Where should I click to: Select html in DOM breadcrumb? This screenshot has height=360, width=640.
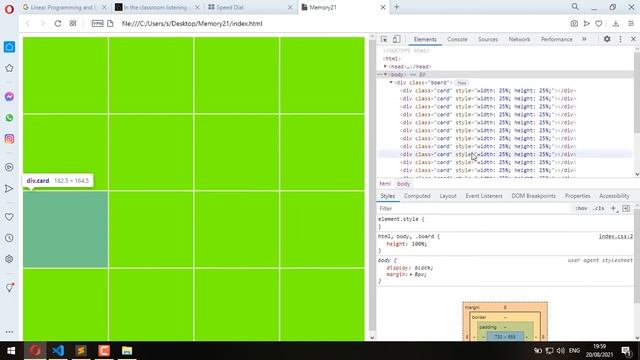tap(385, 184)
